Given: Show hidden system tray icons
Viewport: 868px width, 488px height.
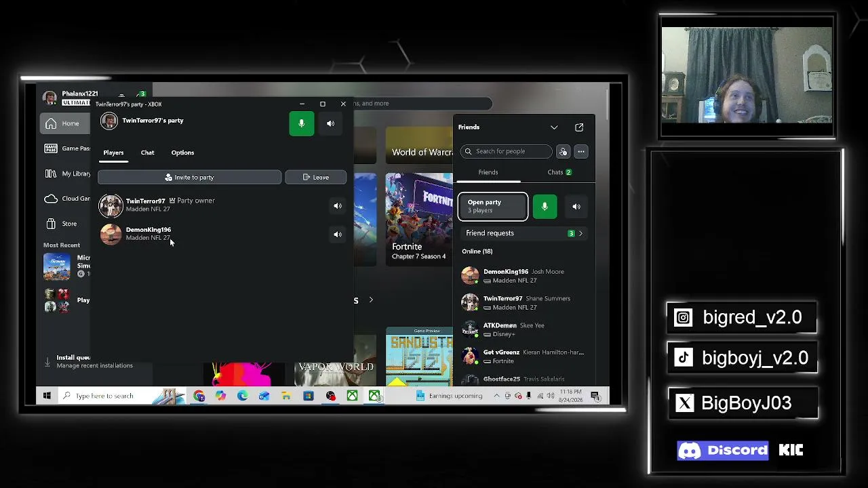Looking at the screenshot, I should click(x=496, y=396).
